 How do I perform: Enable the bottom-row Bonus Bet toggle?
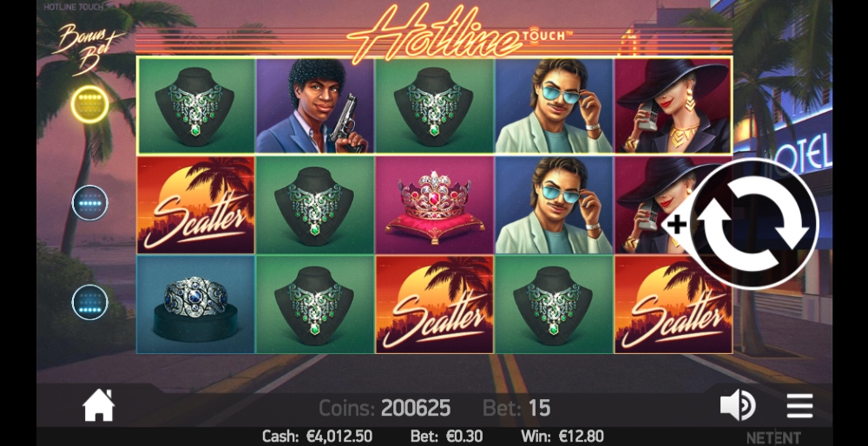coord(89,302)
